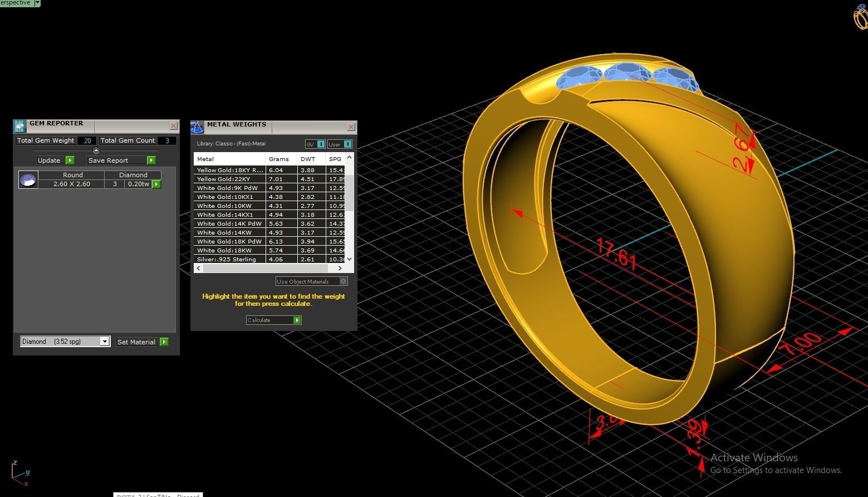Click the Metal column header
Screen dimensions: 868x497
(x=229, y=159)
